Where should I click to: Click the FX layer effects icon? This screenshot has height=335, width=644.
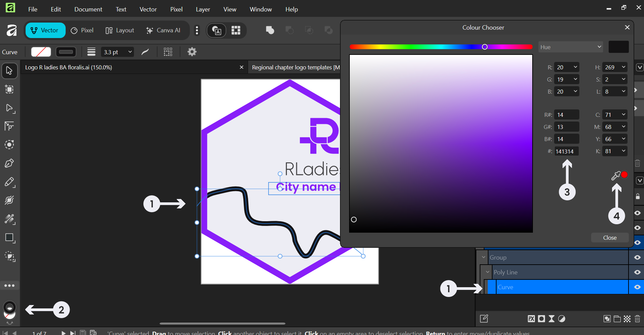coord(531,319)
